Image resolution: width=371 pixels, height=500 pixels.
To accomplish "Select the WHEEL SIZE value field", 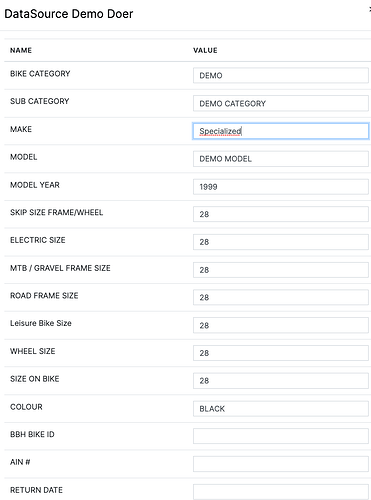I will pos(281,353).
